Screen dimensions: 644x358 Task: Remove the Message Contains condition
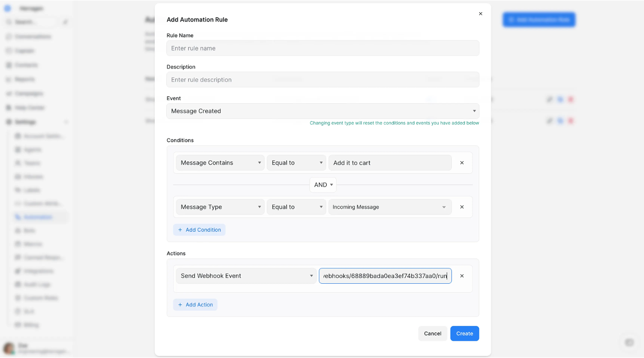click(461, 163)
